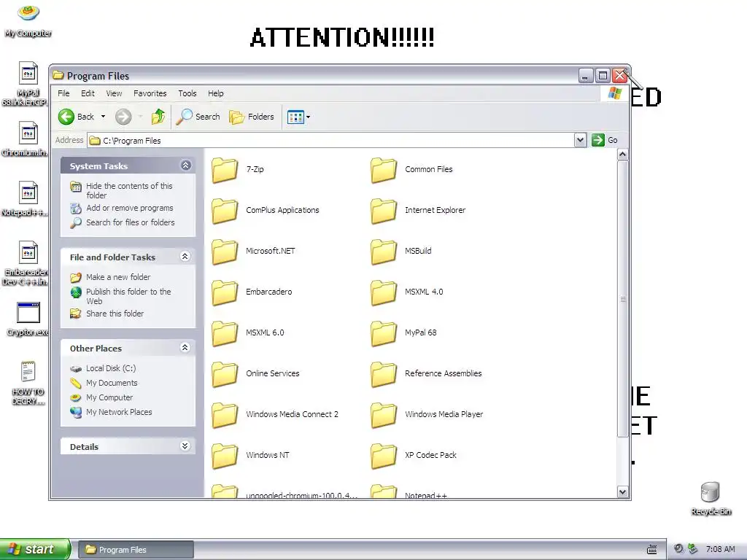Image resolution: width=747 pixels, height=560 pixels.
Task: Click Share this folder link
Action: point(115,314)
